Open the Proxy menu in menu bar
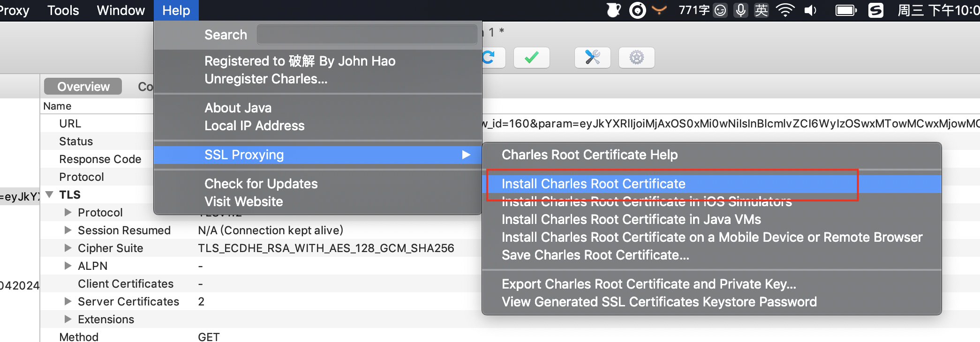Image resolution: width=980 pixels, height=342 pixels. click(14, 10)
